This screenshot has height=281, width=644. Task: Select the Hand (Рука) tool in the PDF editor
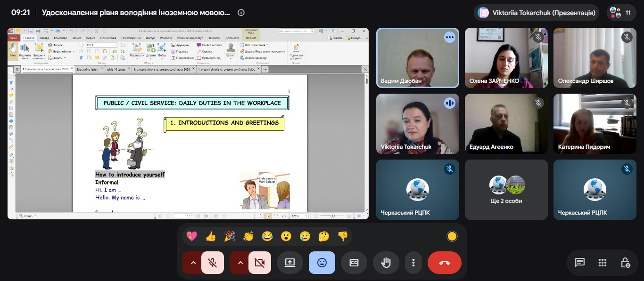(x=13, y=50)
